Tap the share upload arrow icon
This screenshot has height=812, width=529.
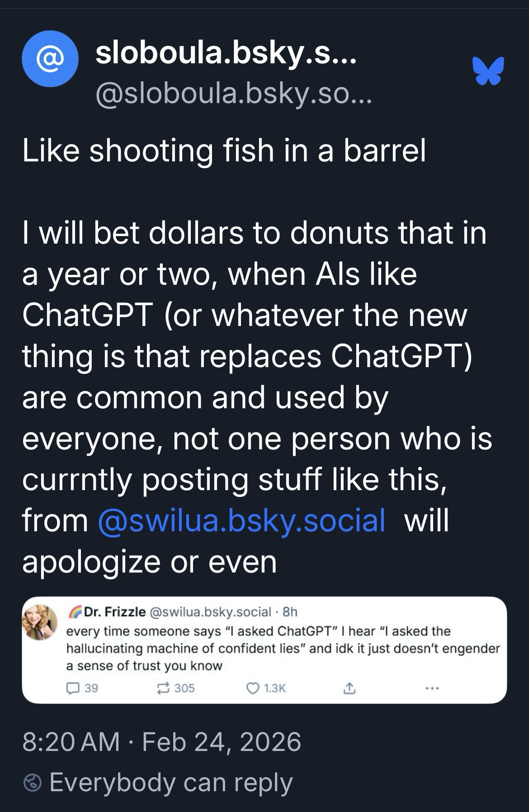pos(349,688)
